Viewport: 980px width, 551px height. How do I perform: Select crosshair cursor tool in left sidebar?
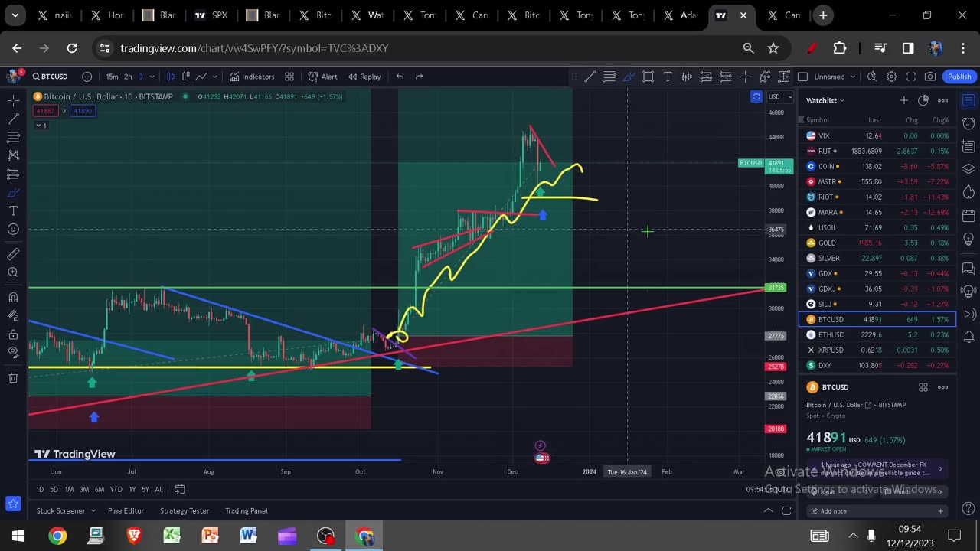[x=13, y=100]
